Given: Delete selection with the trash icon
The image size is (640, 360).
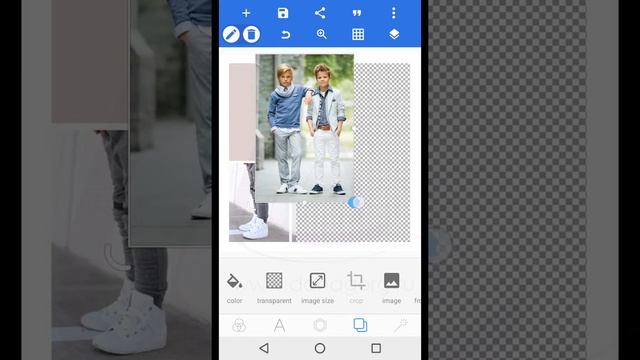Looking at the screenshot, I should click(251, 34).
